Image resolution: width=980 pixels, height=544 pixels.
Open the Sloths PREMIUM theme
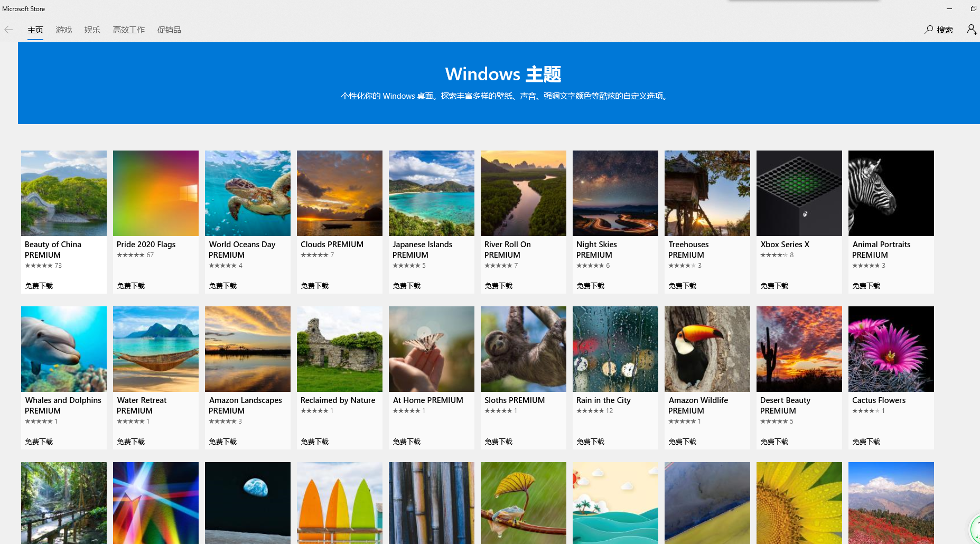tap(523, 349)
